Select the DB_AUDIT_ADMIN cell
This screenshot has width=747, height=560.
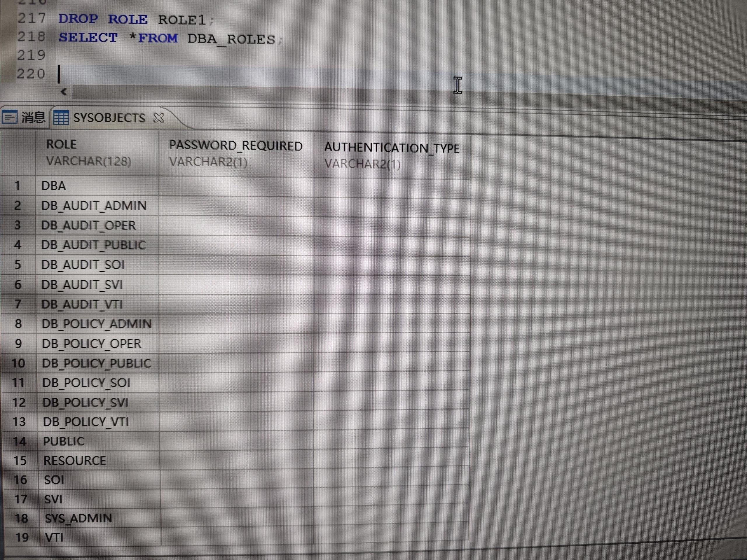97,205
